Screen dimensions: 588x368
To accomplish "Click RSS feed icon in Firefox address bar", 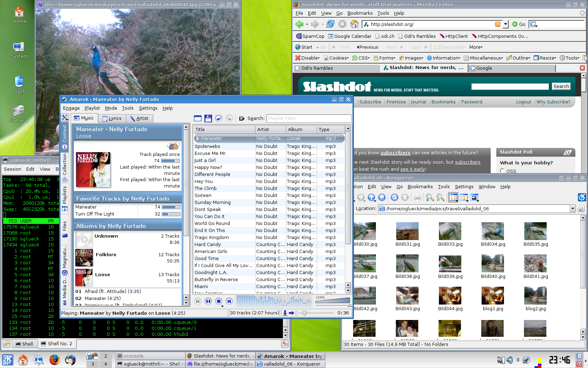I will coord(498,24).
